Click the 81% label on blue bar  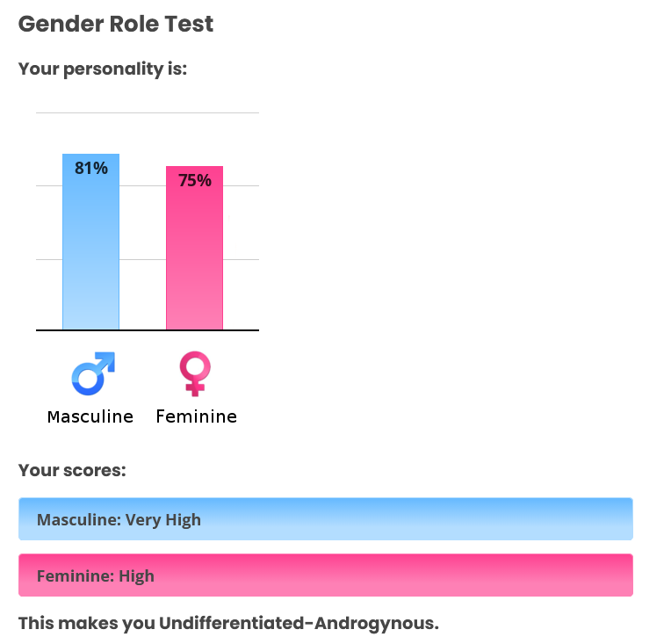91,169
